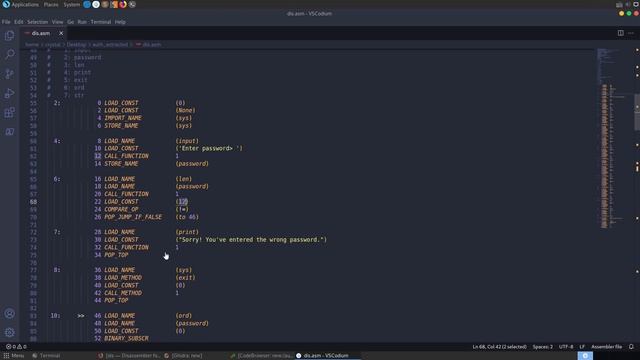The height and width of the screenshot is (360, 640).
Task: Open the notifications bell in status bar
Action: 631,347
